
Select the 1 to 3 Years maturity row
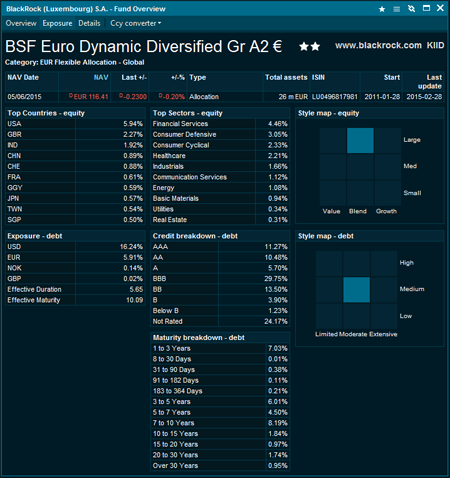pyautogui.click(x=220, y=348)
